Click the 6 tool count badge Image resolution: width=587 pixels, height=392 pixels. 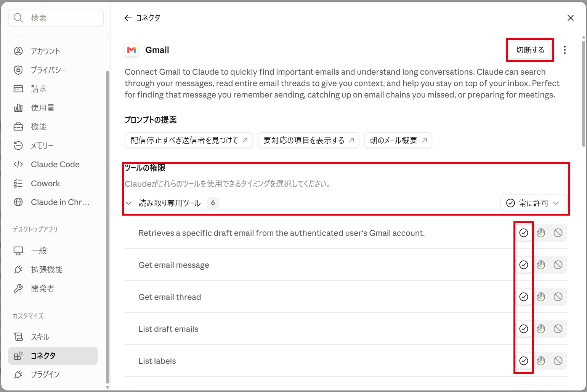(x=213, y=203)
